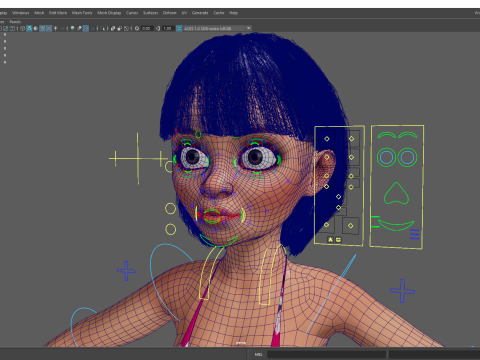
Task: Click the X-Ray icon
Action: coord(113,29)
